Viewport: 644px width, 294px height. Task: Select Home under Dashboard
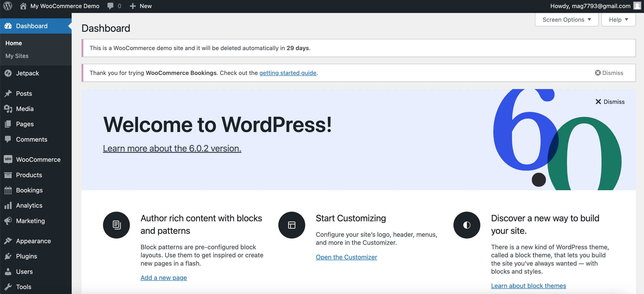click(13, 43)
